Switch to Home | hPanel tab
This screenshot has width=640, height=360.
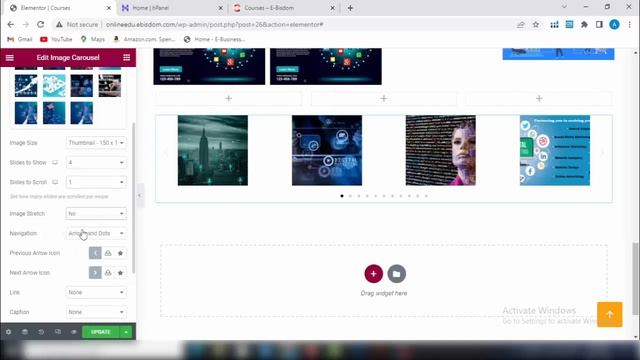coord(171,8)
